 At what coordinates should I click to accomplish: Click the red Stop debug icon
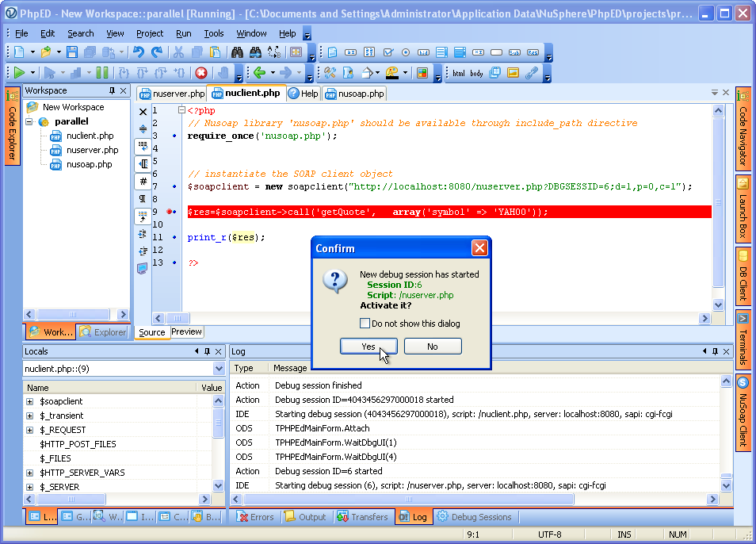tap(201, 73)
